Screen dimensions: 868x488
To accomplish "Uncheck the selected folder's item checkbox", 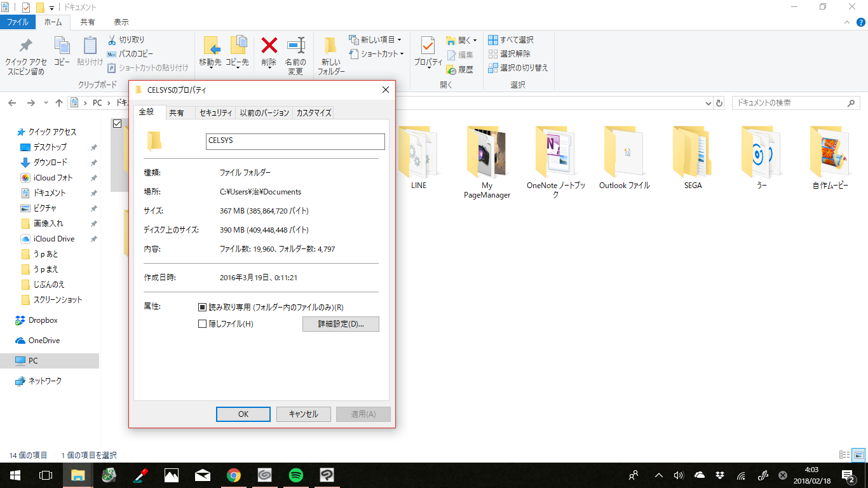I will click(x=117, y=124).
